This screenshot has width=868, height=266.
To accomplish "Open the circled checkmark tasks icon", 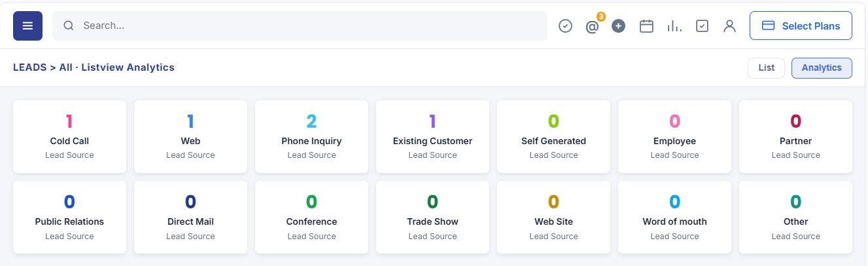I will tap(566, 26).
